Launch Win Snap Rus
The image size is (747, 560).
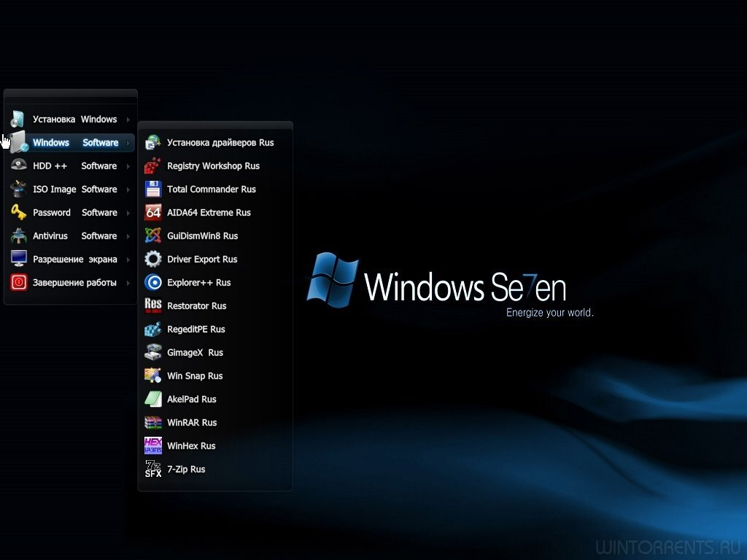point(215,376)
